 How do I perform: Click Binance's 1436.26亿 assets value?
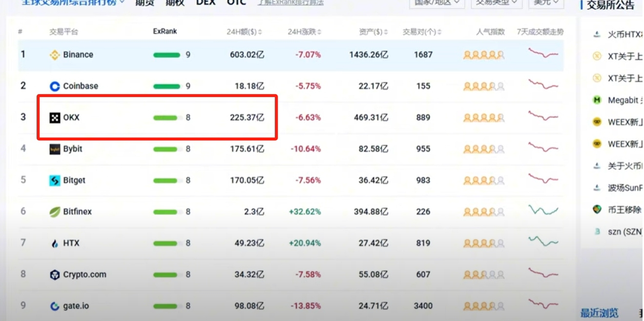tap(369, 55)
